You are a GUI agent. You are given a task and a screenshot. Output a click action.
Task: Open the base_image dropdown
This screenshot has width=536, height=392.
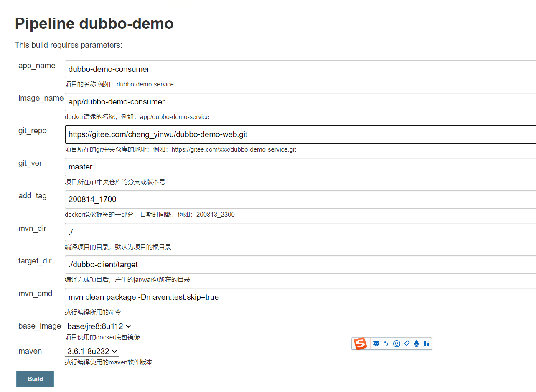pos(99,326)
